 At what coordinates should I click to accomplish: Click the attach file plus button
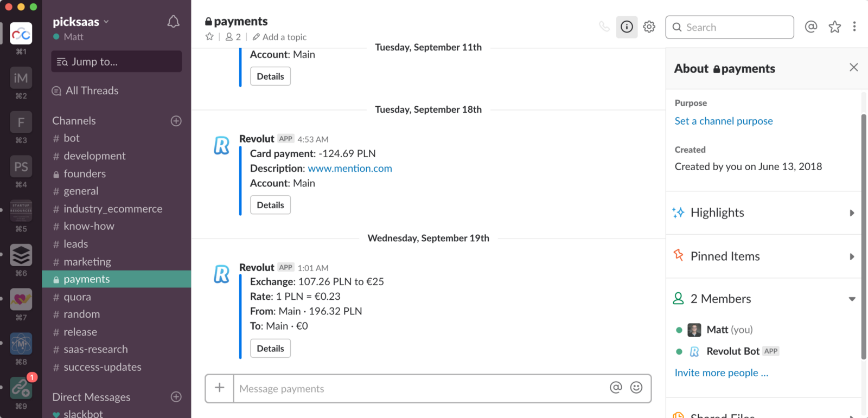point(219,388)
